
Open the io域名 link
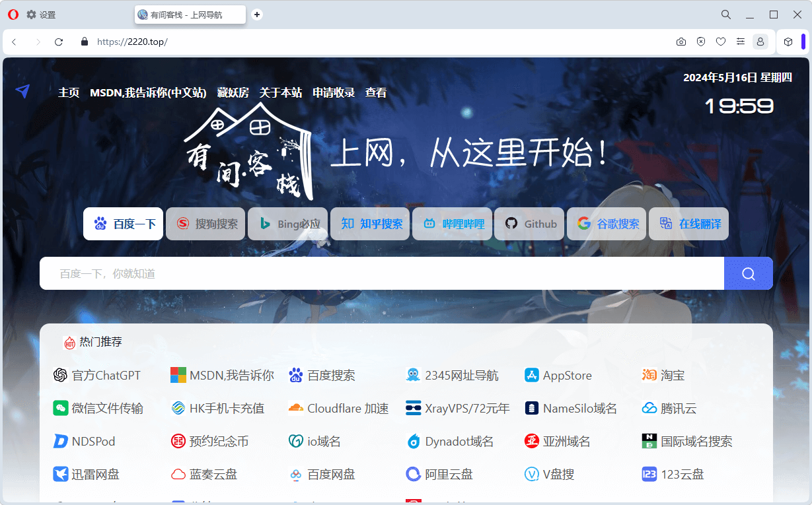click(315, 442)
